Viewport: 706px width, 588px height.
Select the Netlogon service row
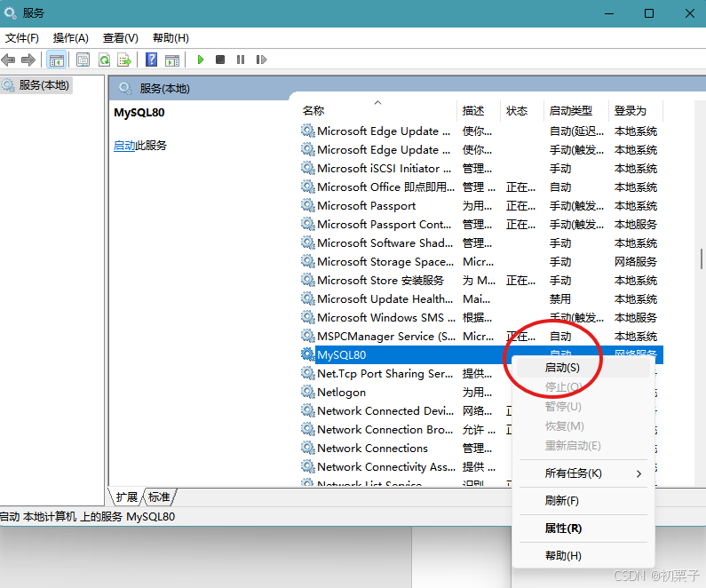point(405,393)
